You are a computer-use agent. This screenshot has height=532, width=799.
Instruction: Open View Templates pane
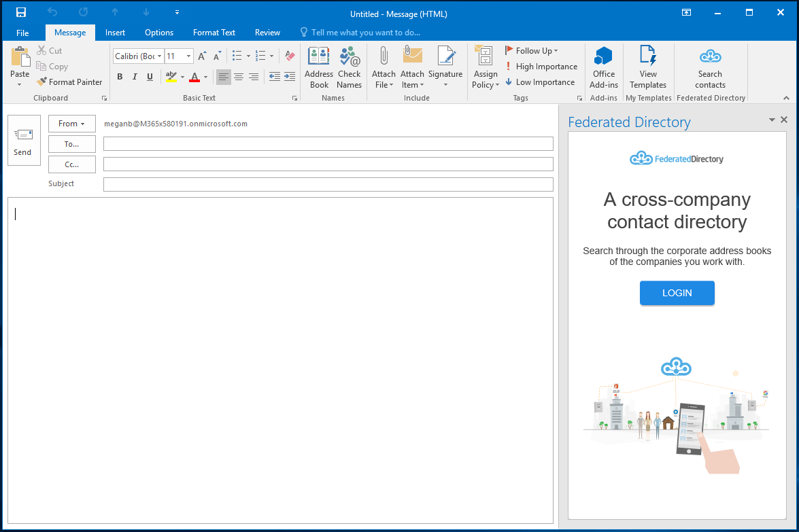[647, 67]
